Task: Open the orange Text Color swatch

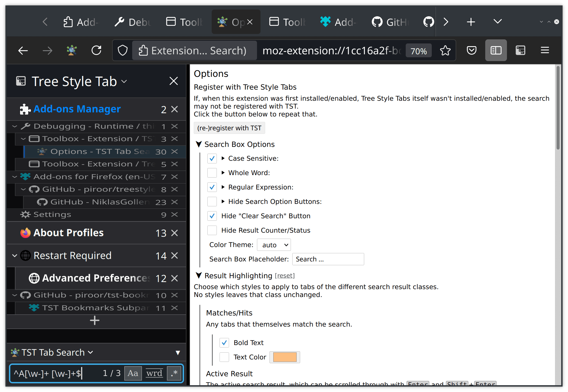Action: point(285,357)
